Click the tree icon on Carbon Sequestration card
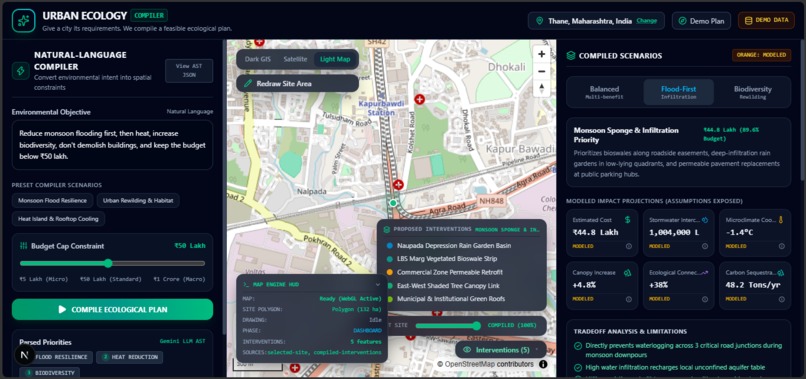This screenshot has height=379, width=806. 780,273
